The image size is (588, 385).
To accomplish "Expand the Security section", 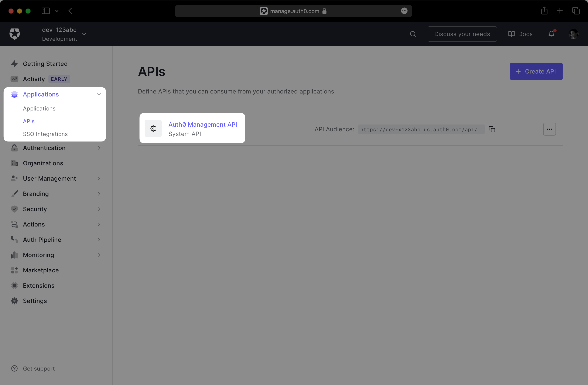I will (99, 209).
